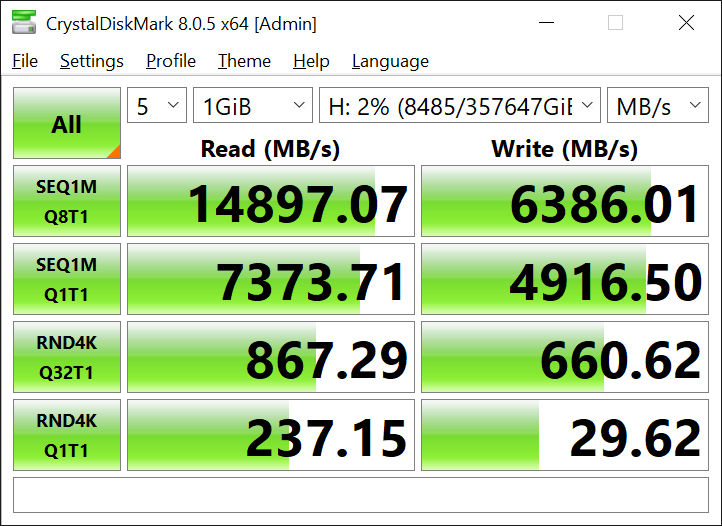
Task: Click the RND4K Q1T1 write result 29.62
Action: pos(565,436)
